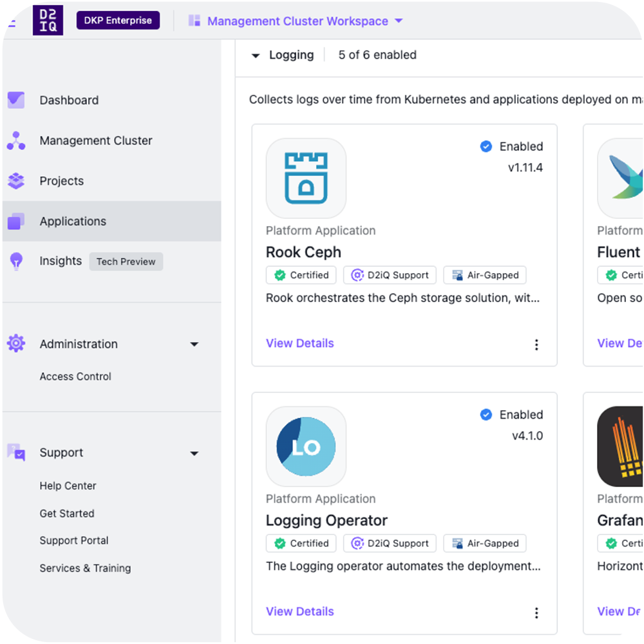Open the hamburger menu icon

pyautogui.click(x=9, y=20)
